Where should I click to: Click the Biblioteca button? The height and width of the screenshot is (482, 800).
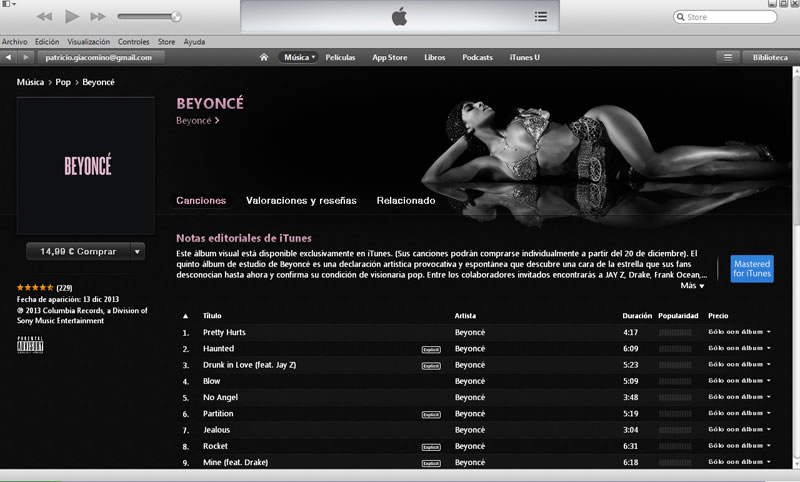tap(770, 58)
